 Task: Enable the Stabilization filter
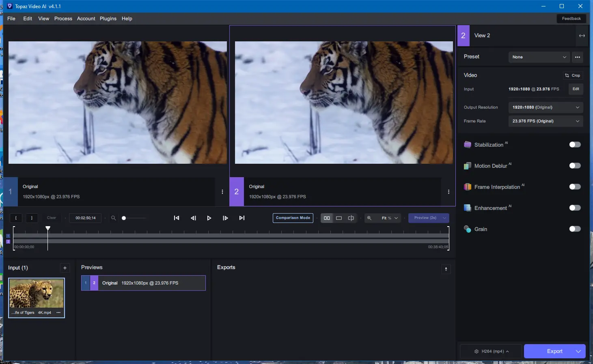coord(575,145)
